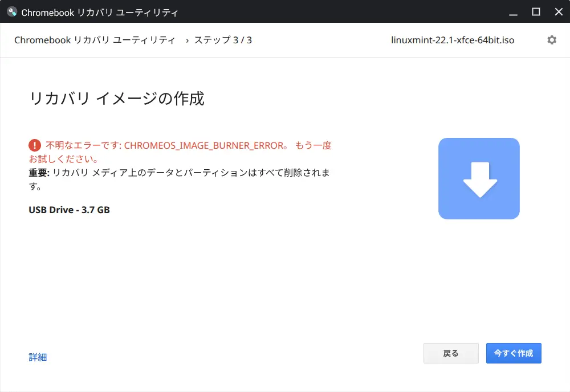
Task: Open the settings gear menu
Action: coord(551,40)
